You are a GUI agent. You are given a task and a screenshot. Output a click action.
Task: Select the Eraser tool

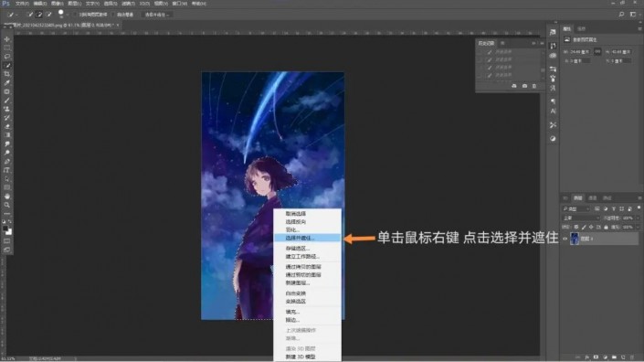point(7,126)
